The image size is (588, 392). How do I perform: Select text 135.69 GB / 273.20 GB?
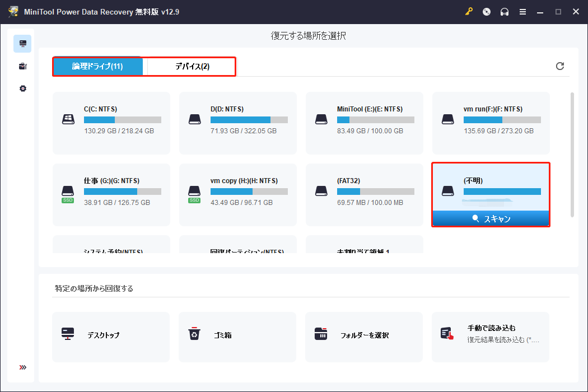pyautogui.click(x=499, y=131)
